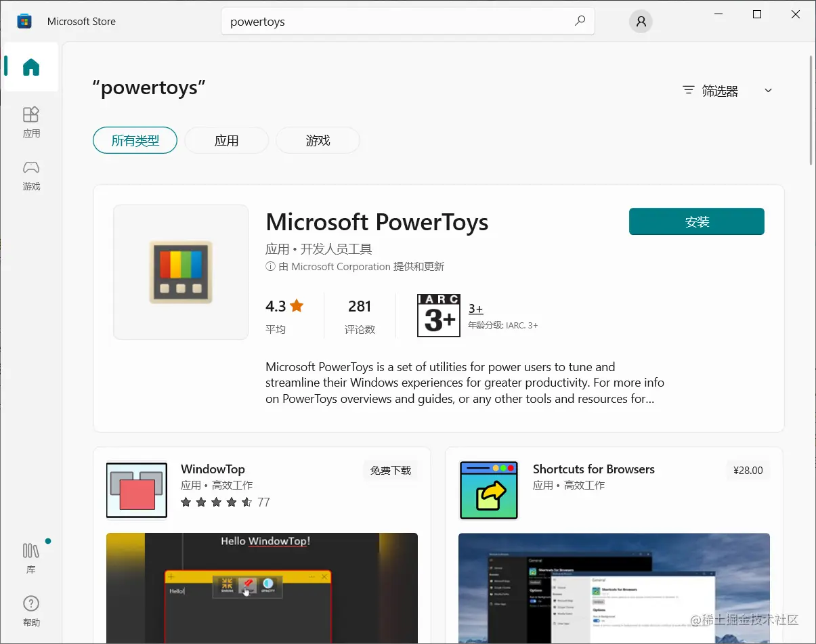Open the 游戏 section in sidebar
816x644 pixels.
[31, 175]
